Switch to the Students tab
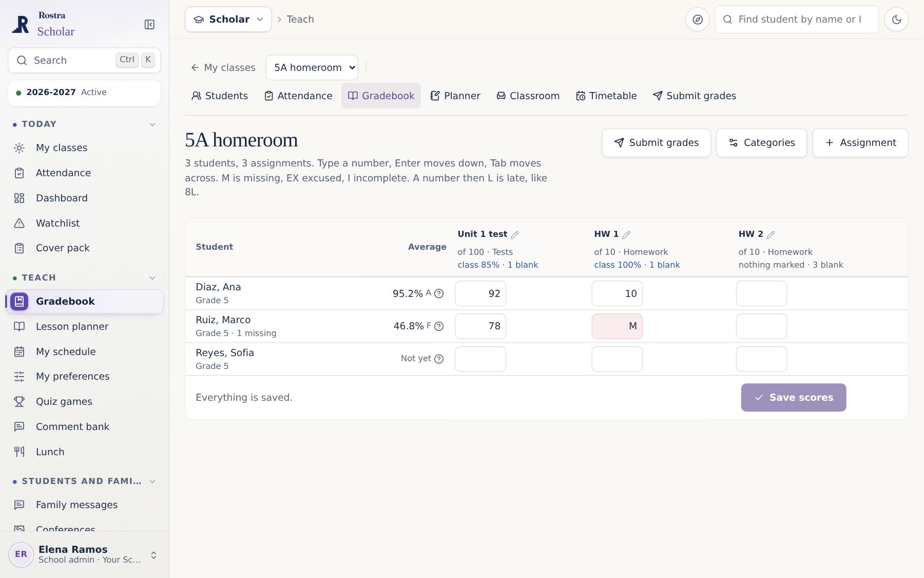Viewport: 924px width, 578px height. pyautogui.click(x=220, y=96)
